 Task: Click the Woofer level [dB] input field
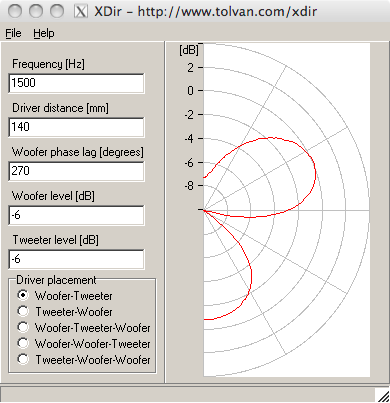77,215
